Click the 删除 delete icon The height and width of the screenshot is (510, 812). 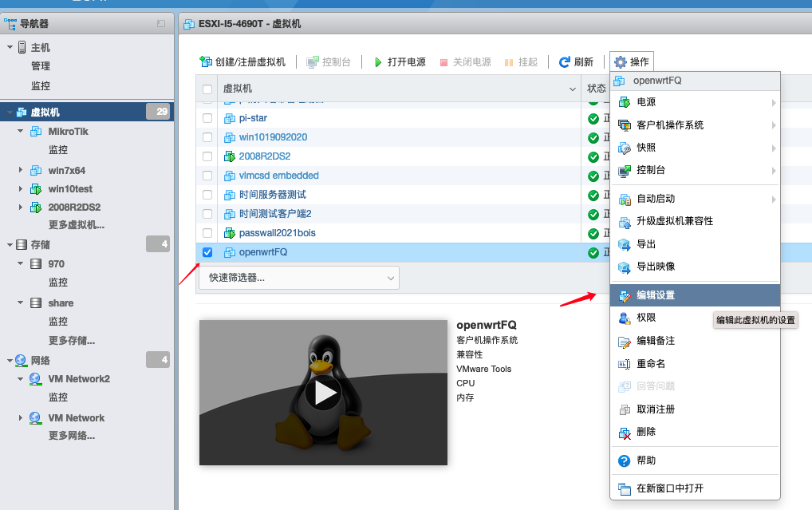point(625,433)
